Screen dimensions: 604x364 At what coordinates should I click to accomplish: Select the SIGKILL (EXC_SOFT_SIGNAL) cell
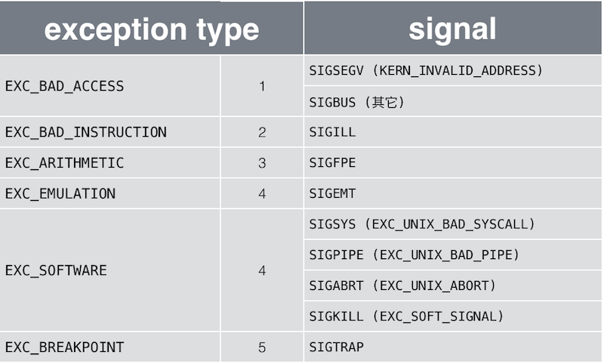pos(406,316)
